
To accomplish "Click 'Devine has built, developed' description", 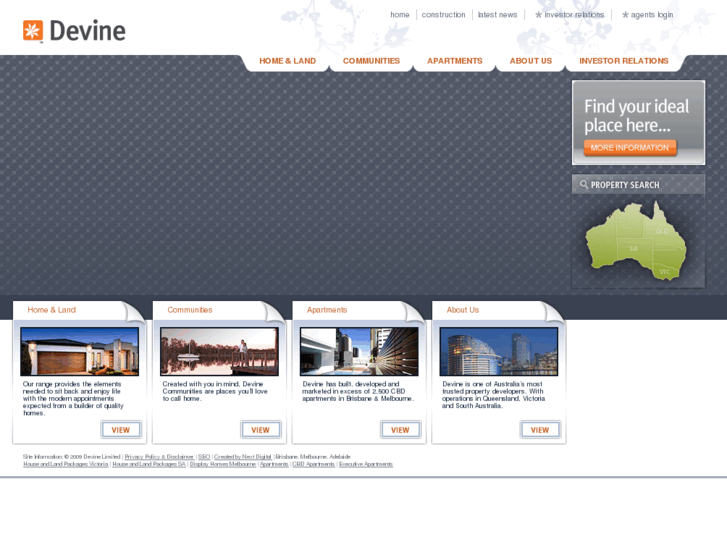I will 358,391.
